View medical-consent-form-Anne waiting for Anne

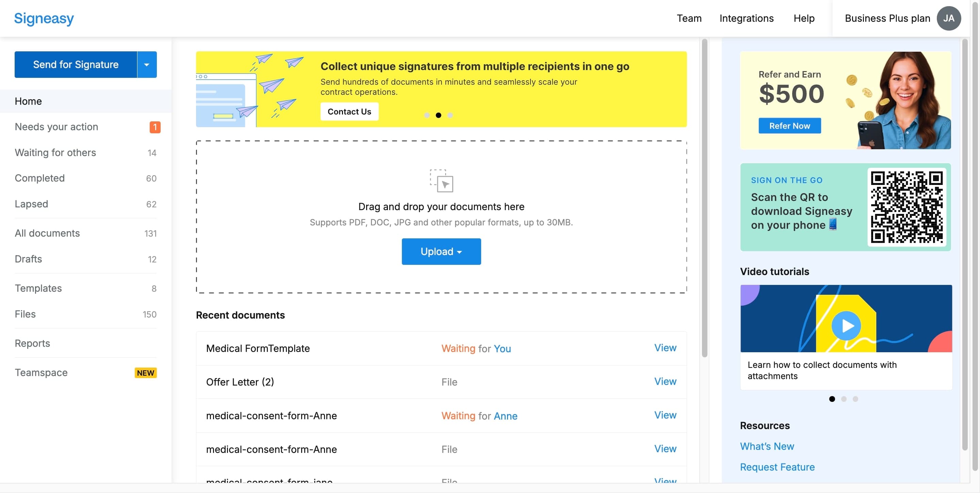point(665,415)
